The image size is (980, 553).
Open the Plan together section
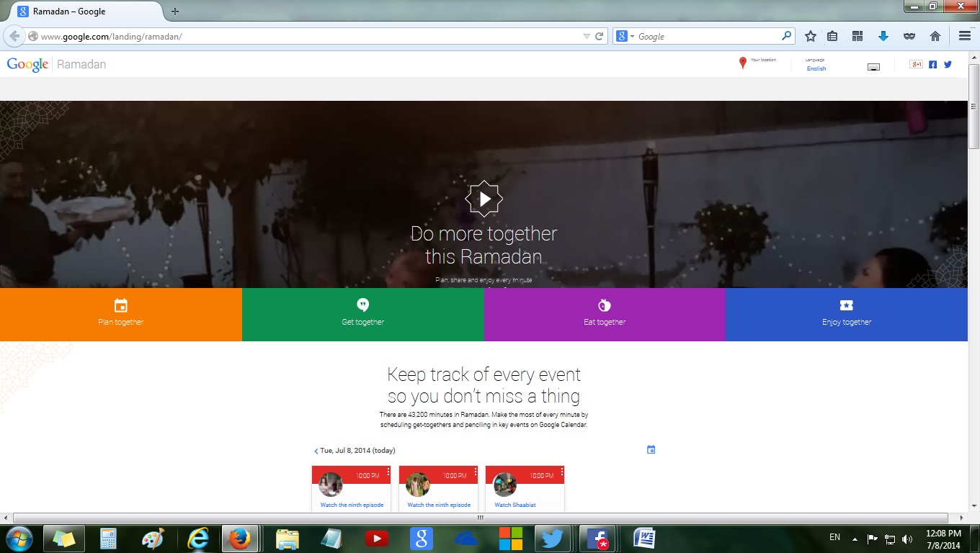click(x=121, y=315)
